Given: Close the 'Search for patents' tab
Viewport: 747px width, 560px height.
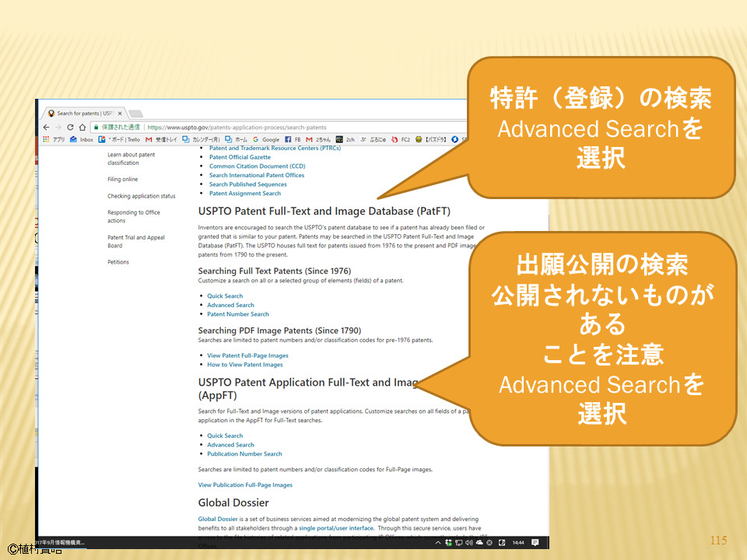Looking at the screenshot, I should [x=120, y=114].
